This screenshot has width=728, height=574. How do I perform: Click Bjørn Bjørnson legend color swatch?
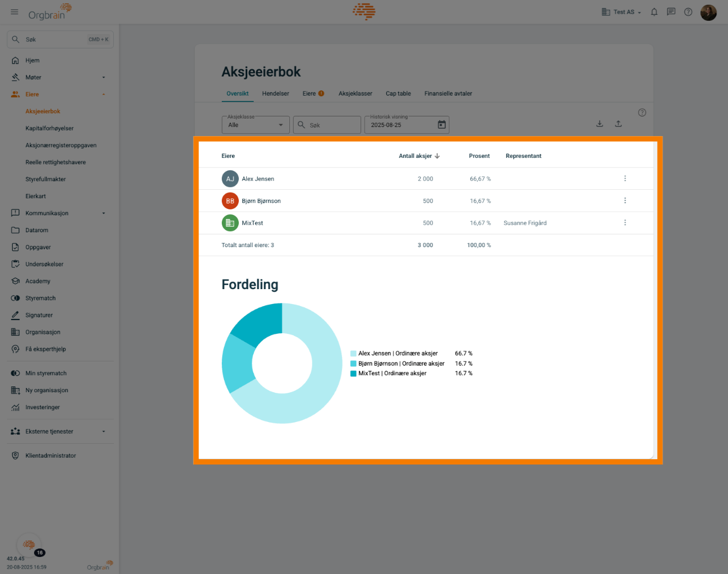[x=353, y=364]
